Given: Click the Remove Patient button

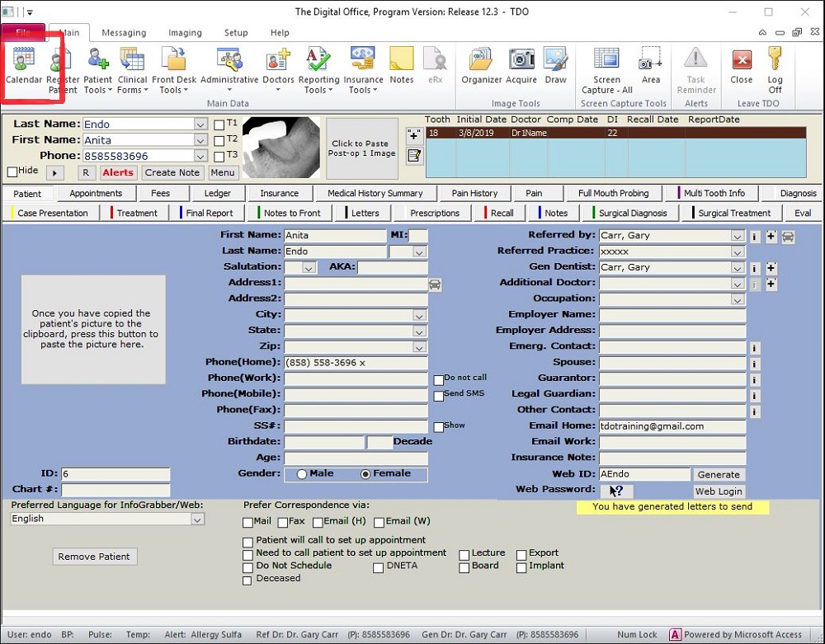Looking at the screenshot, I should 94,557.
